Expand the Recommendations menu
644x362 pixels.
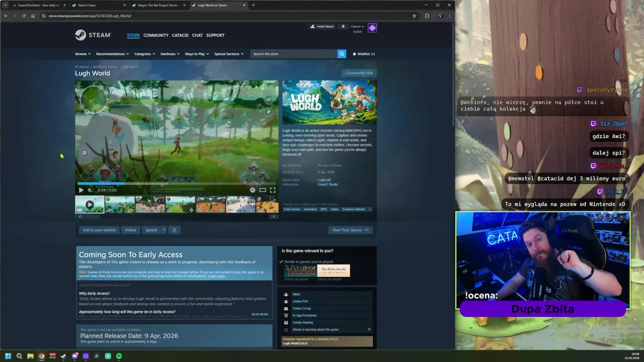tap(113, 54)
